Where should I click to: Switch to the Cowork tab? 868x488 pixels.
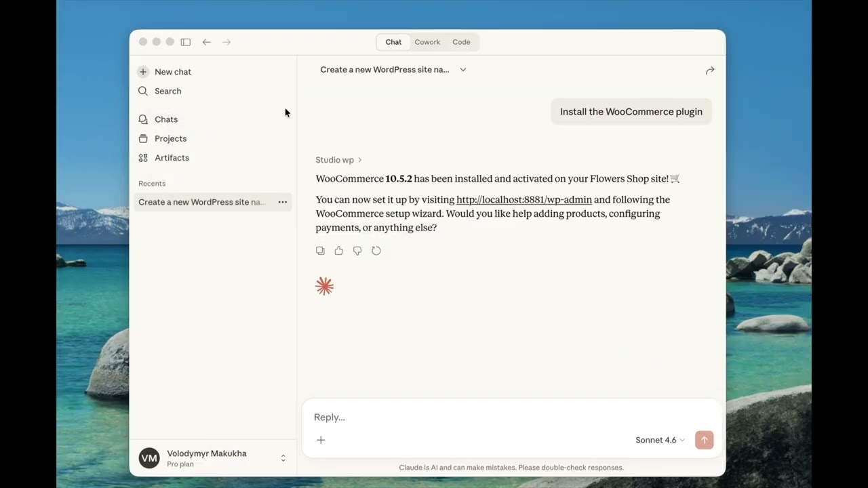427,42
